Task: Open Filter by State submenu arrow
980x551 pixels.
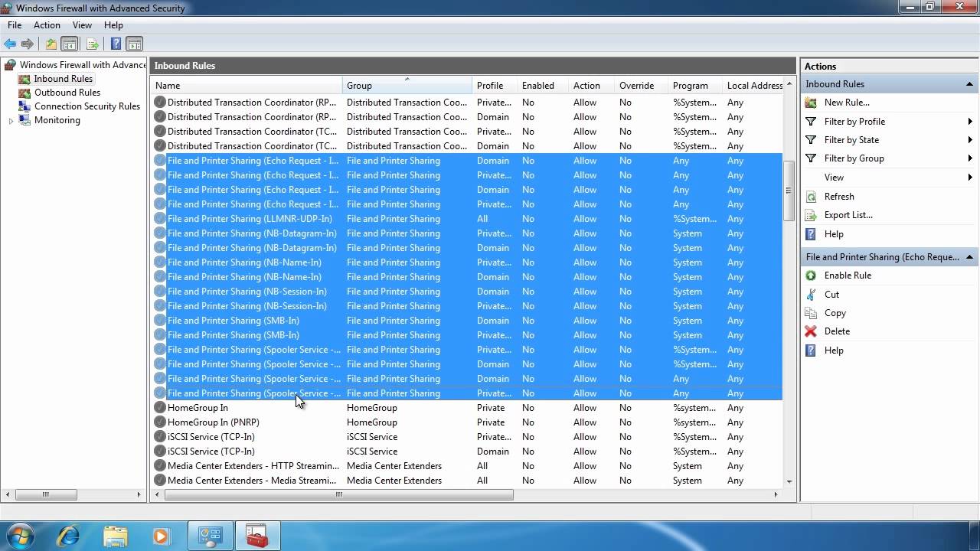Action: click(970, 140)
